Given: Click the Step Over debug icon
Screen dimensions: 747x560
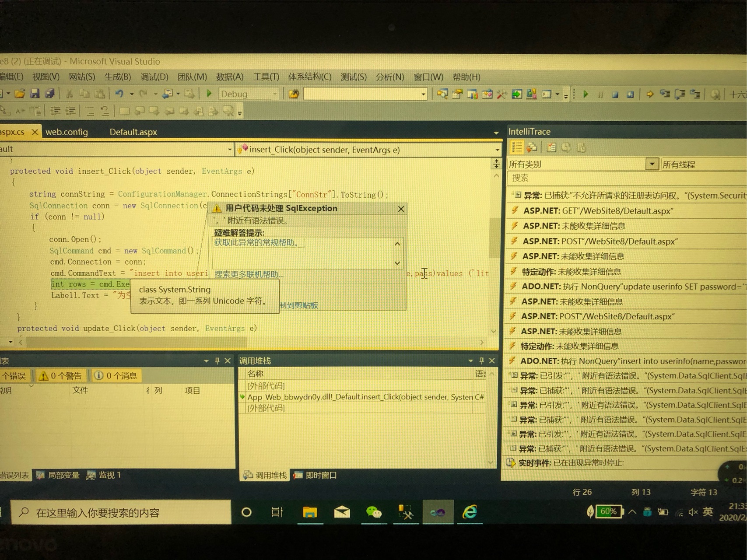Looking at the screenshot, I should (x=680, y=94).
